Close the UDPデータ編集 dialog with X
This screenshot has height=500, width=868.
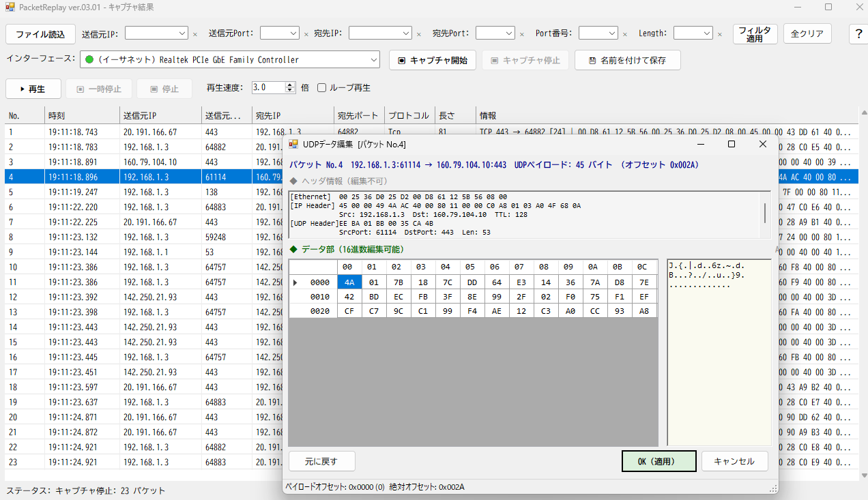(x=763, y=144)
